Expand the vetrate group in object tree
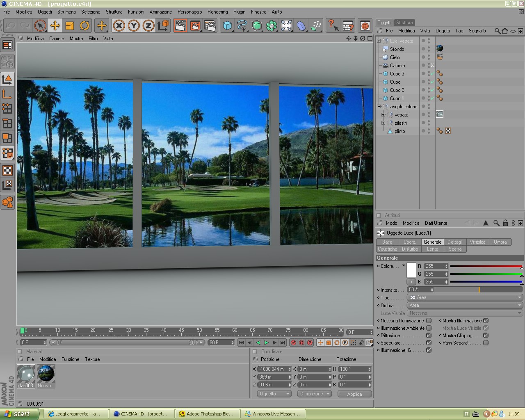 tap(383, 115)
